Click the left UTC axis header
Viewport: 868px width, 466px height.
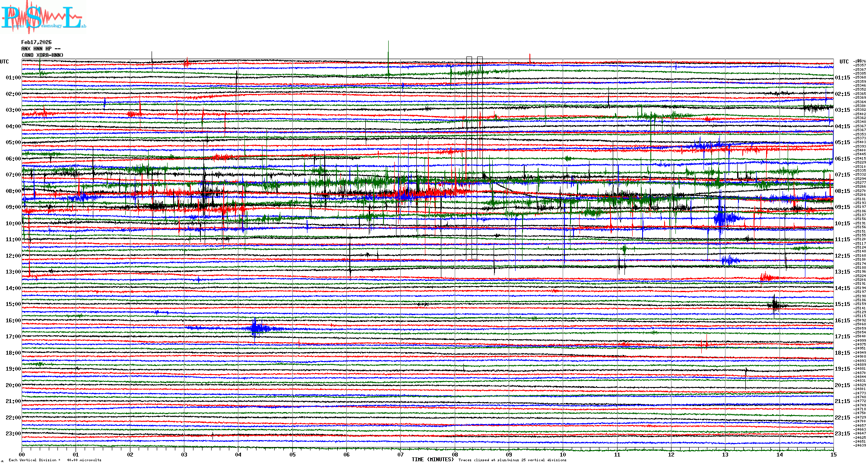tap(4, 62)
